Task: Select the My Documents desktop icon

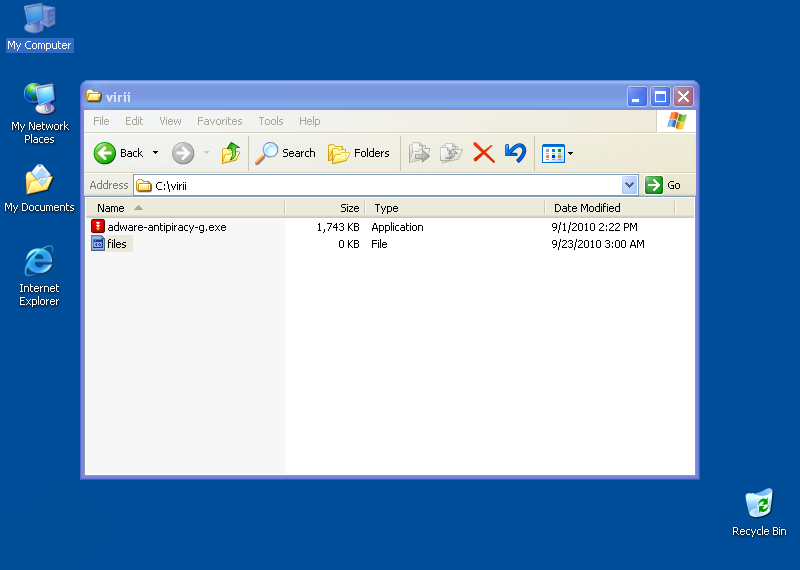Action: coord(39,189)
